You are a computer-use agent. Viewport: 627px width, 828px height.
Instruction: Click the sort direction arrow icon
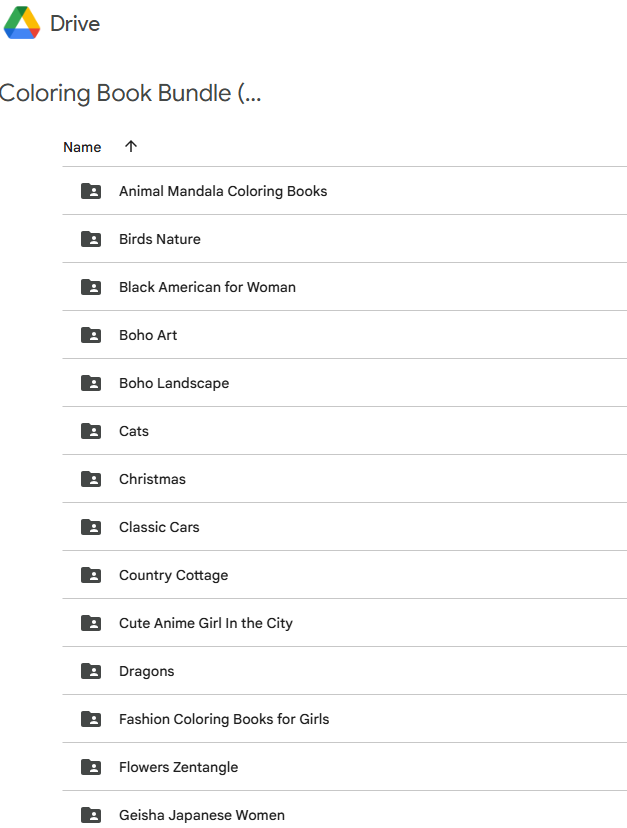click(x=131, y=147)
